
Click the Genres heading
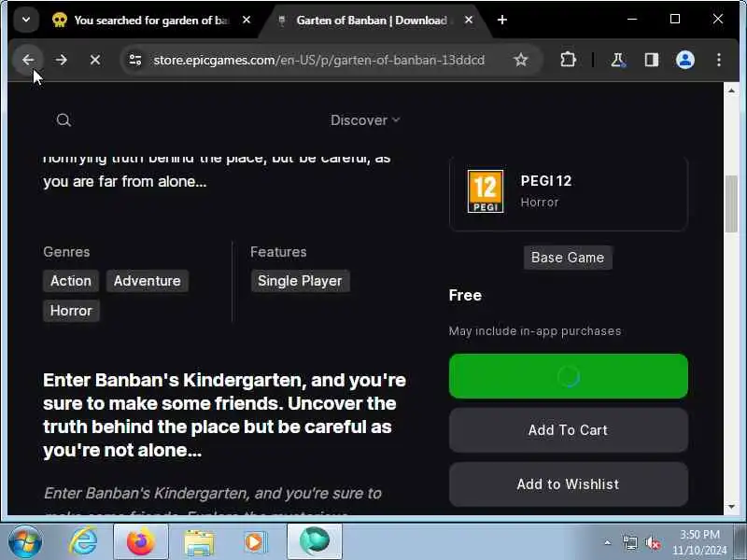pyautogui.click(x=66, y=252)
